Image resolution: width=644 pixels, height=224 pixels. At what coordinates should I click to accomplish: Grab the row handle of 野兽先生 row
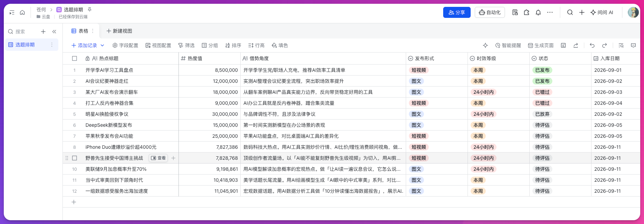(67, 158)
